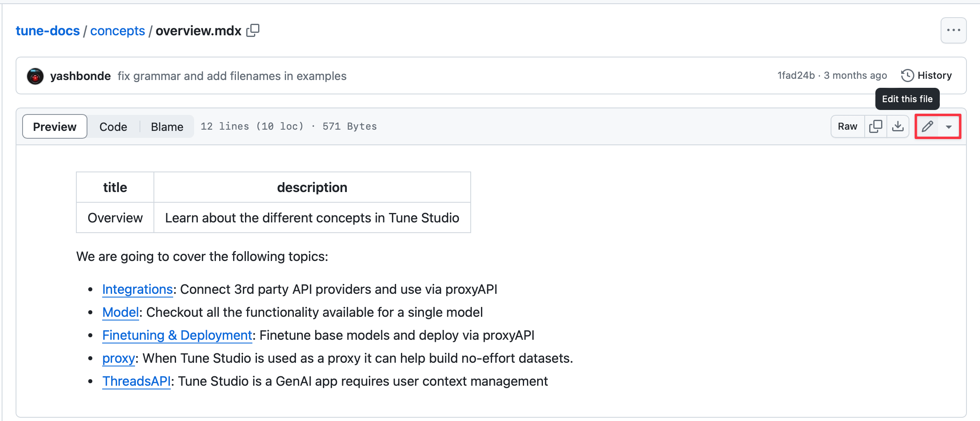The width and height of the screenshot is (980, 421).
Task: Switch to the Preview view
Action: coord(55,127)
